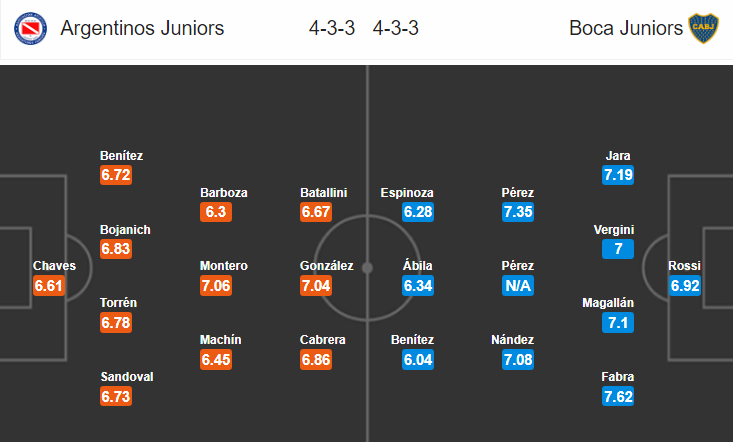Select Boca's Benítez 6.04 rating badge
The width and height of the screenshot is (733, 442).
418,360
